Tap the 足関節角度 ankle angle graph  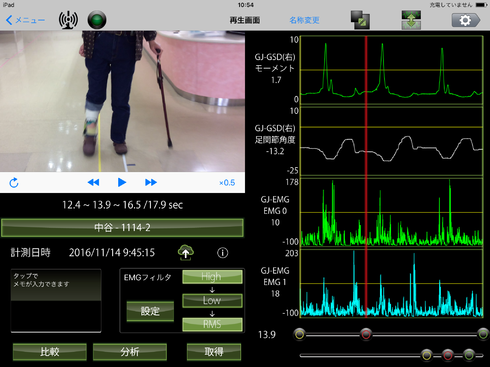(392, 140)
